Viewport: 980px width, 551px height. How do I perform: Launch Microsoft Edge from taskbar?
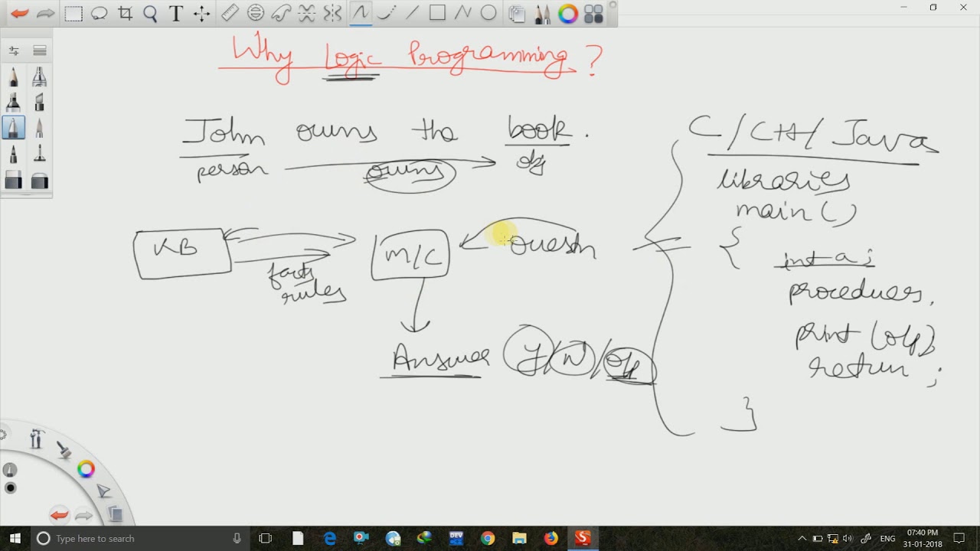(330, 539)
